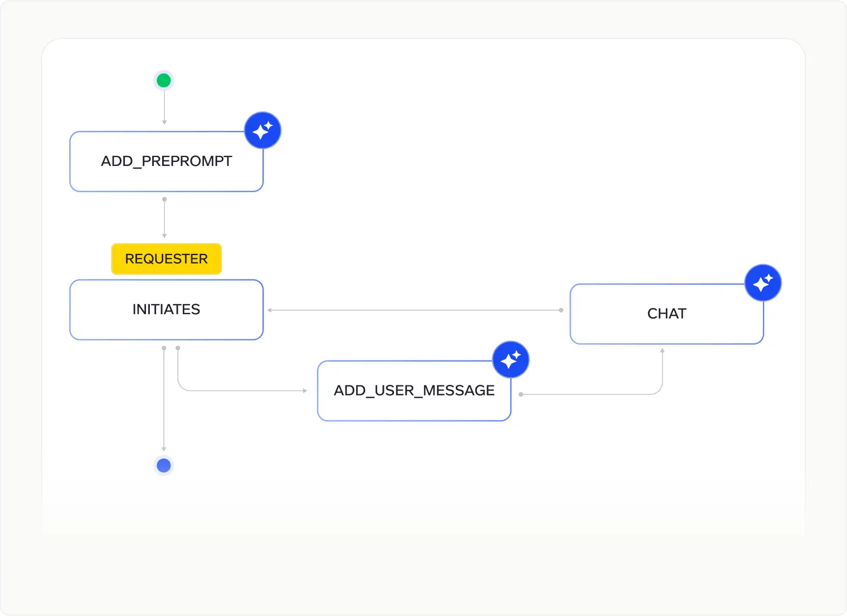This screenshot has height=616, width=847.
Task: Select the blue end node
Action: coord(164,465)
